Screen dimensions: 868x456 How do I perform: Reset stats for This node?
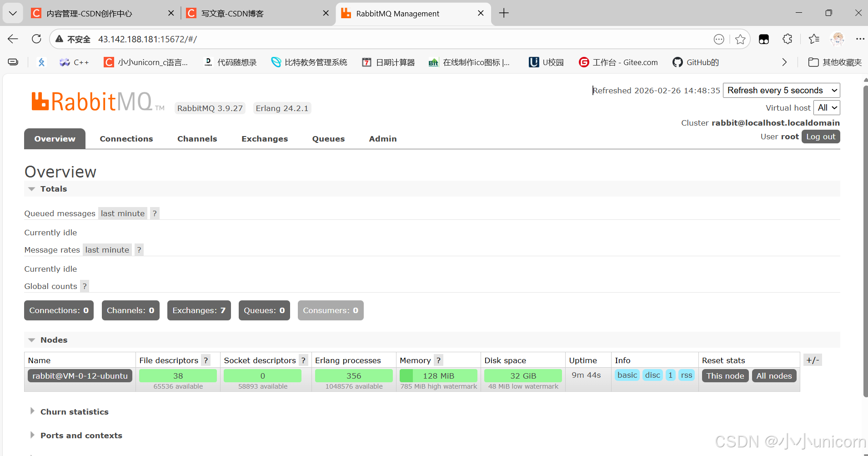point(725,375)
